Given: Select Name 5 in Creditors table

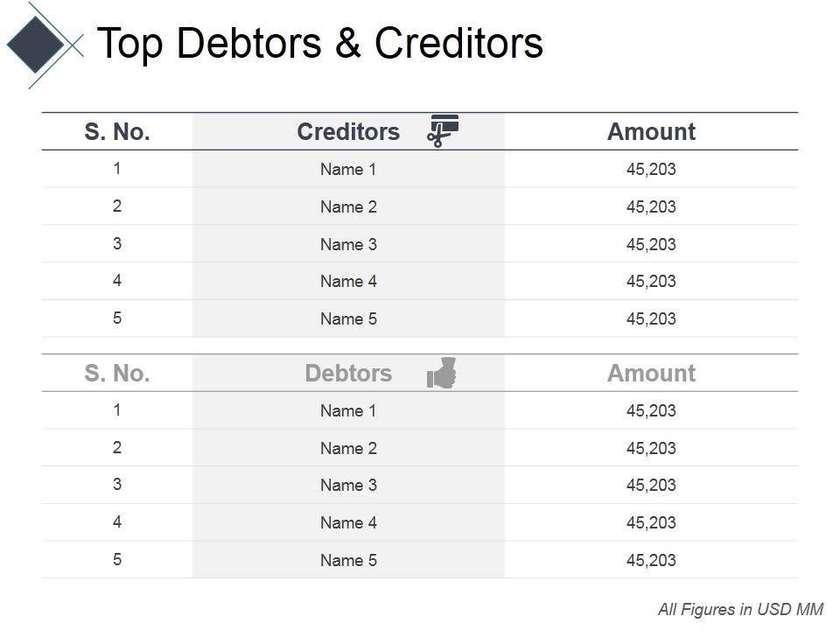Looking at the screenshot, I should 348,319.
